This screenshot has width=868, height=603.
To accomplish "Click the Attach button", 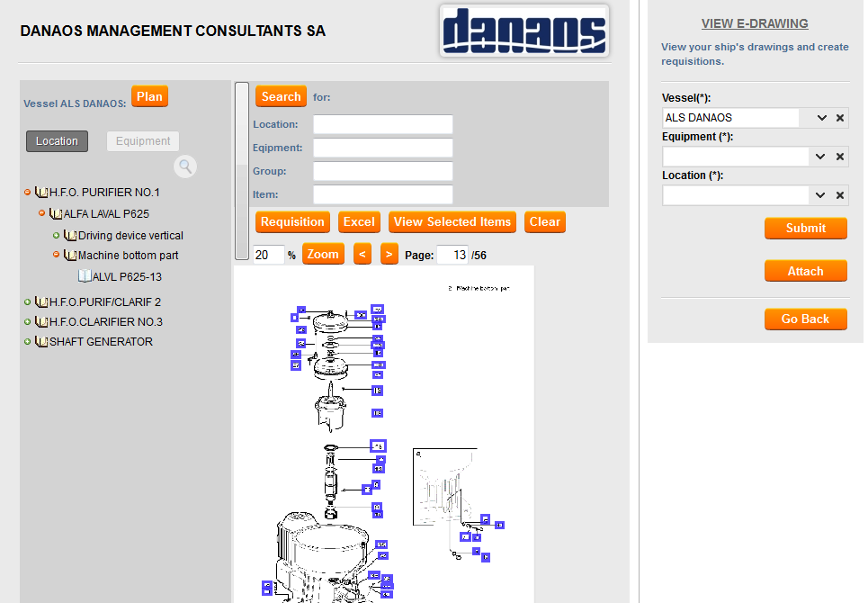I will [x=805, y=271].
